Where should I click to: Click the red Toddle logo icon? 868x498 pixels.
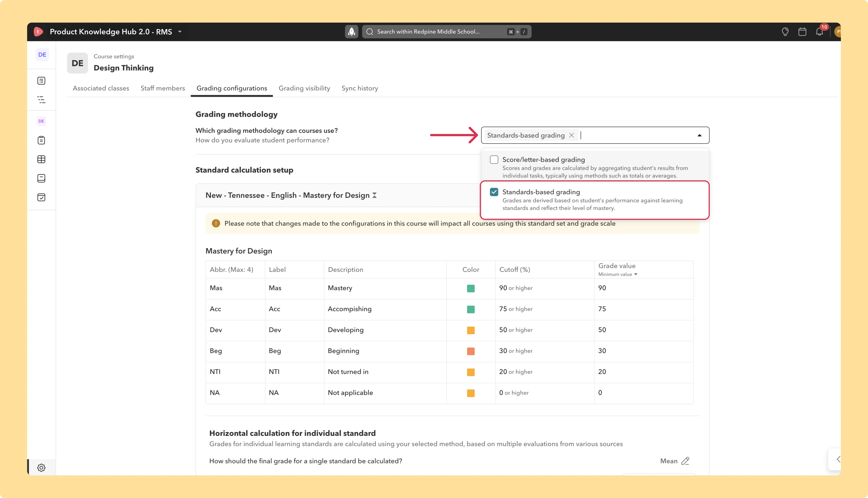tap(38, 32)
